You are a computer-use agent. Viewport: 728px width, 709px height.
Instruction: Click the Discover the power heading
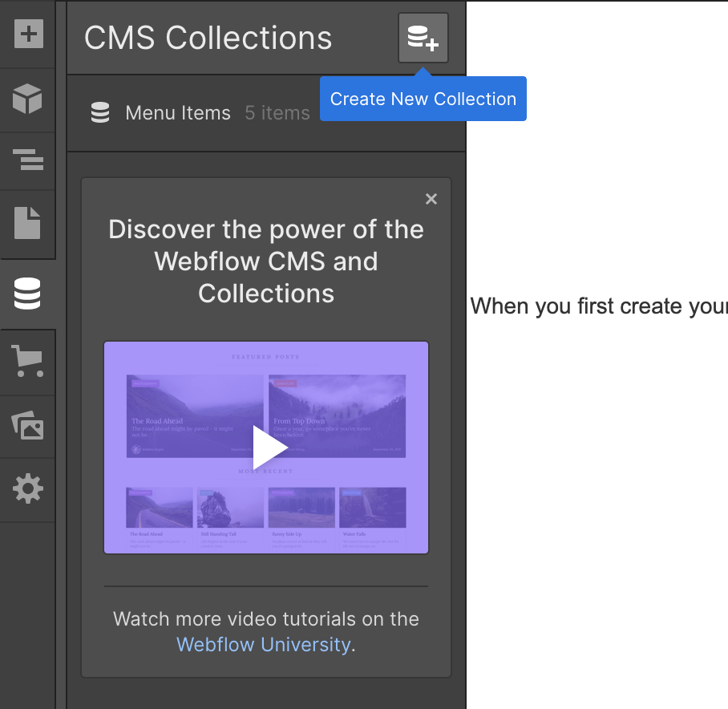click(x=266, y=261)
